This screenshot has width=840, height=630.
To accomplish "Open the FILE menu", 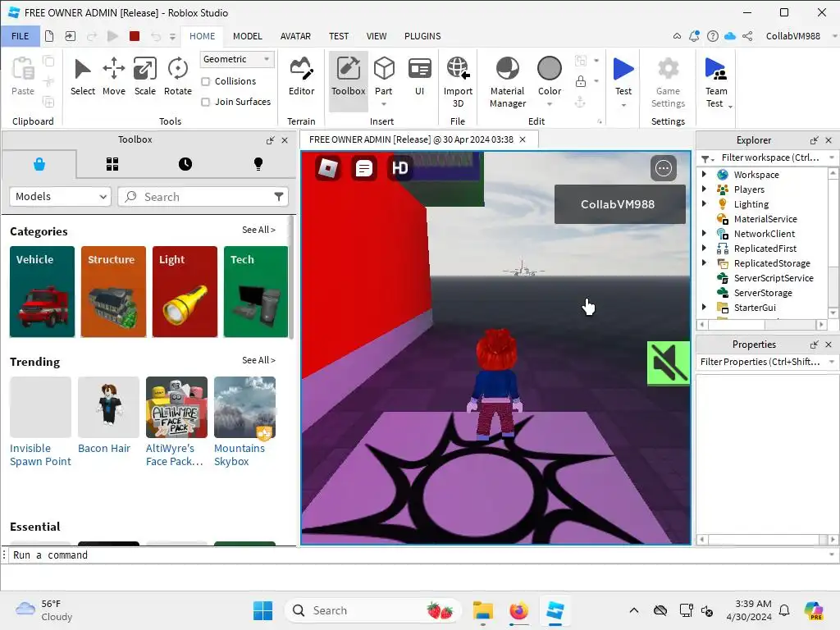I will tap(21, 36).
